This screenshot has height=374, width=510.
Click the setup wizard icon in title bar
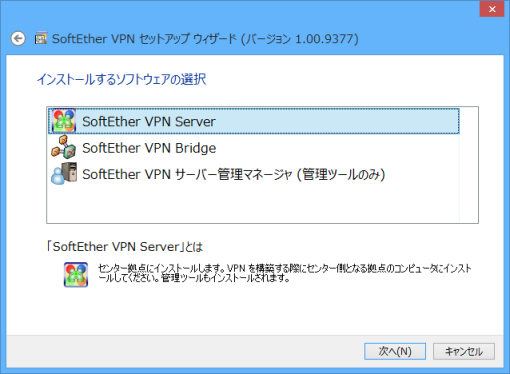click(41, 39)
